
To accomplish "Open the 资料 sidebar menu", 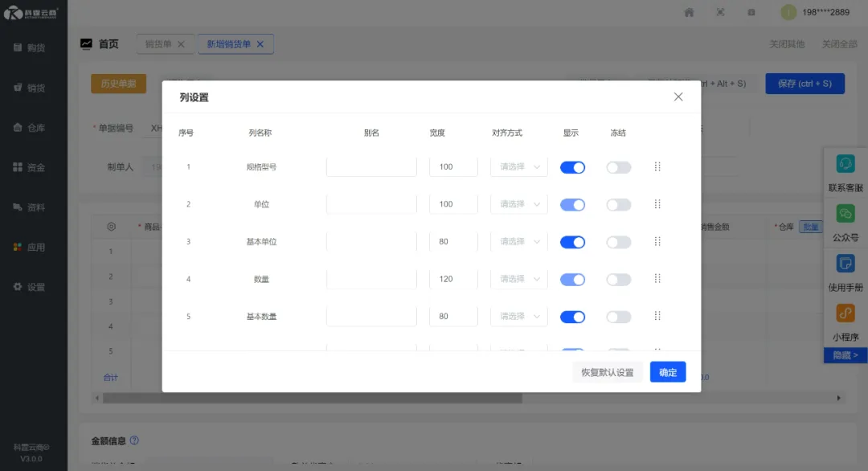I will [x=30, y=207].
